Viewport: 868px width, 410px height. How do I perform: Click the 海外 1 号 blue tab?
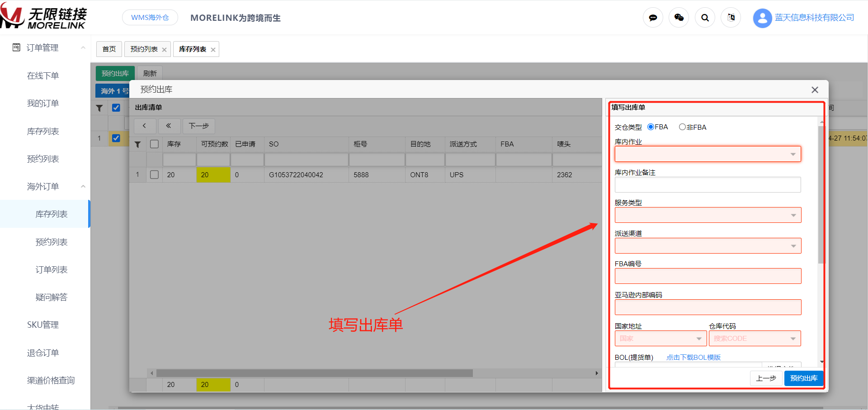[x=113, y=91]
